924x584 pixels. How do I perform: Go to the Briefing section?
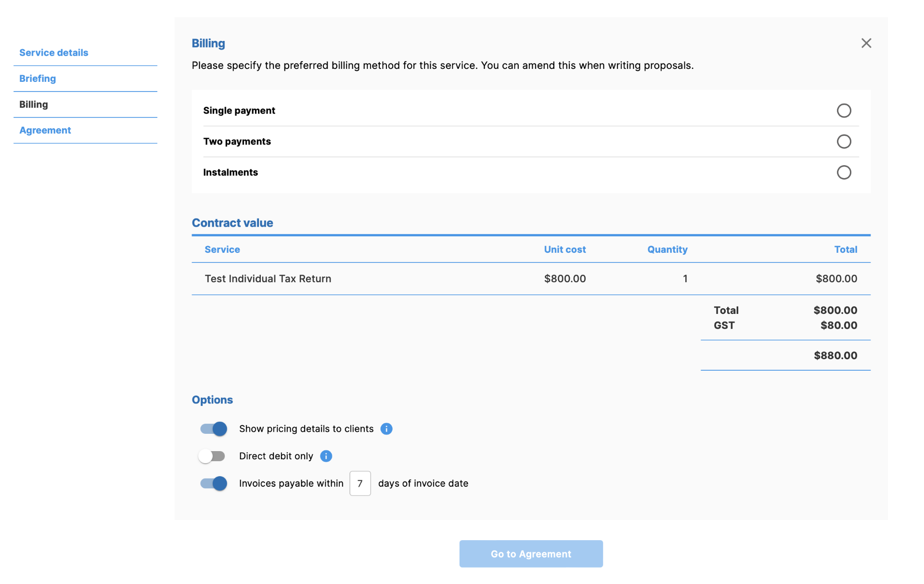[38, 78]
